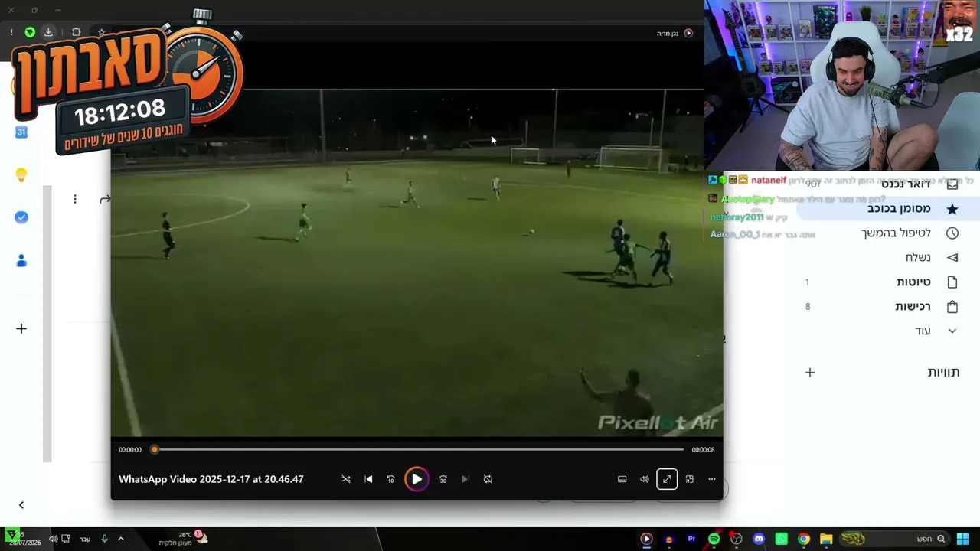The width and height of the screenshot is (980, 551).
Task: Open the Gmail email more-options three dots
Action: (x=74, y=199)
